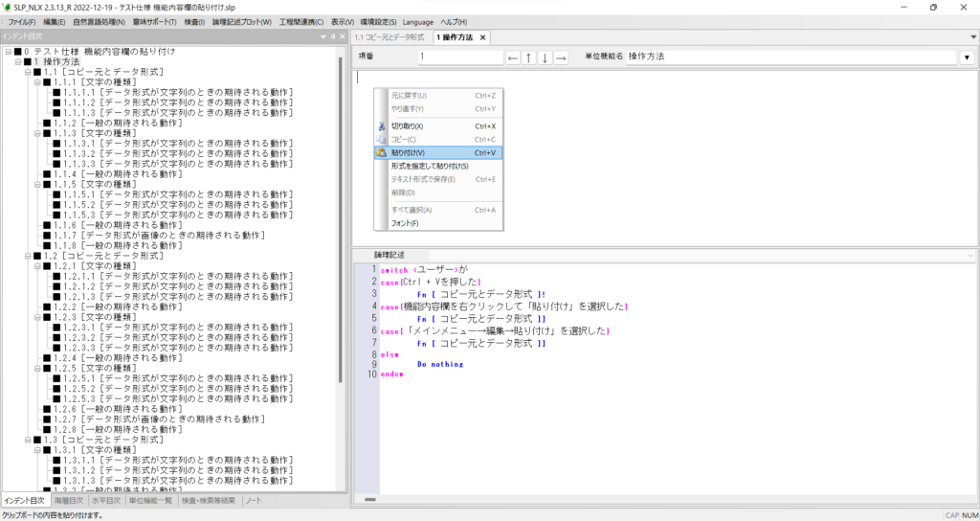Click the tree panel vertical scrollbar thumb

click(340, 219)
